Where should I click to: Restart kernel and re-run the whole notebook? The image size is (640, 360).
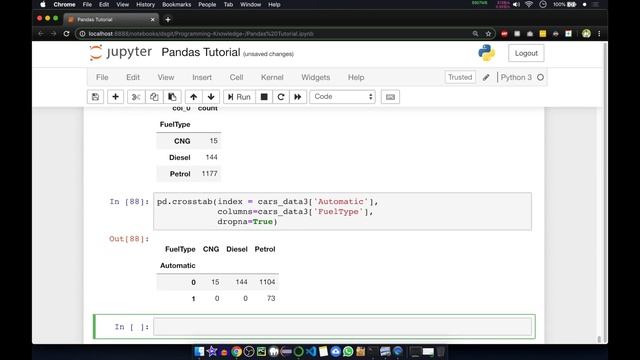click(x=298, y=97)
